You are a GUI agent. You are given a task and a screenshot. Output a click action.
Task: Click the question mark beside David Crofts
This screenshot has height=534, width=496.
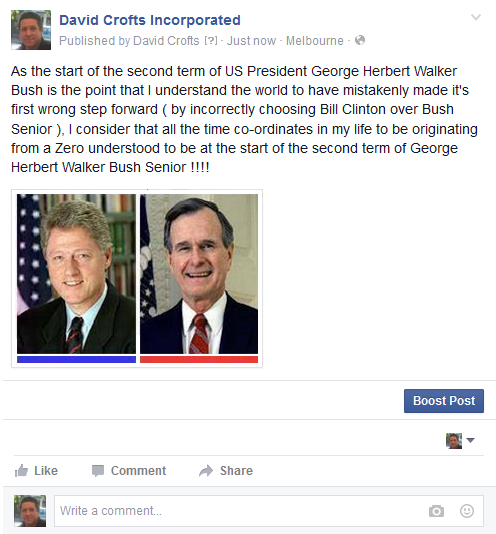(x=211, y=41)
